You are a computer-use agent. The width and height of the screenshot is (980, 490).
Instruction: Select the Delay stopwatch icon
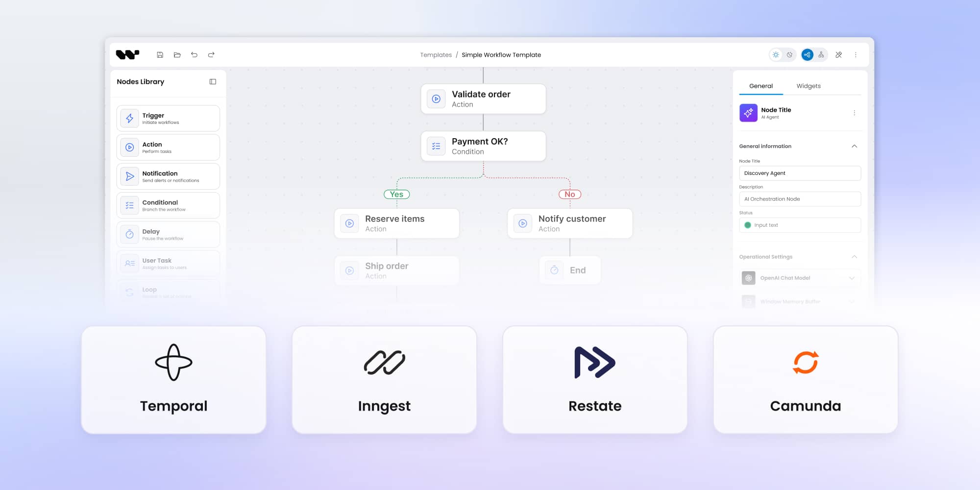click(129, 234)
